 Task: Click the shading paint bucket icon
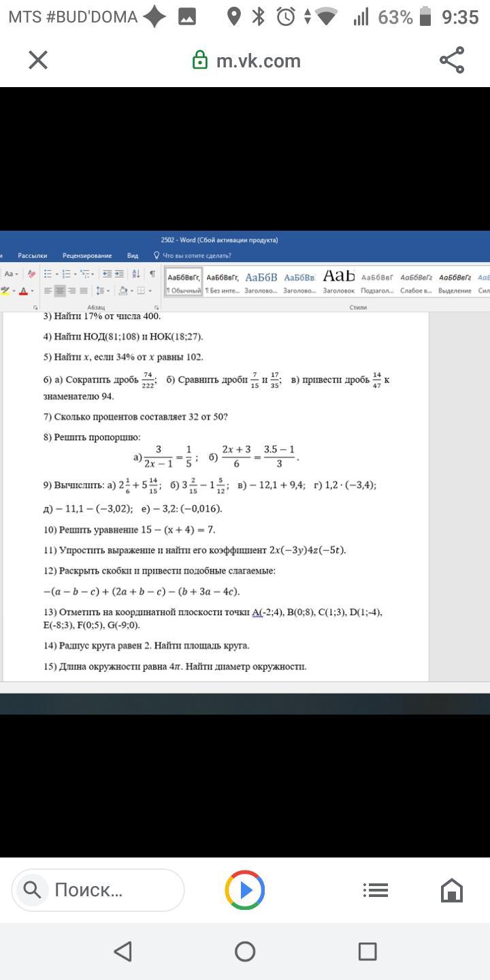[122, 291]
